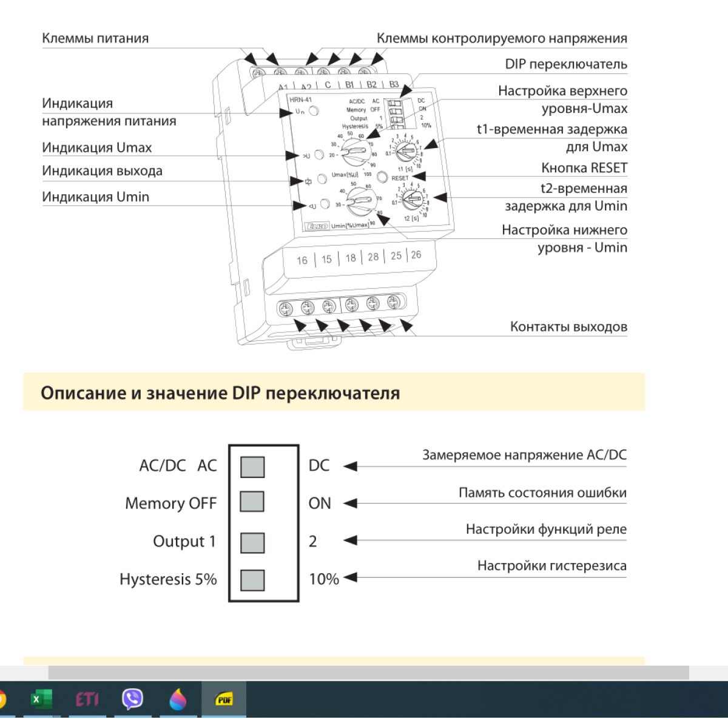Image resolution: width=728 pixels, height=728 pixels.
Task: Toggle the Hysteresis 5%/10% DIP switch
Action: point(252,580)
